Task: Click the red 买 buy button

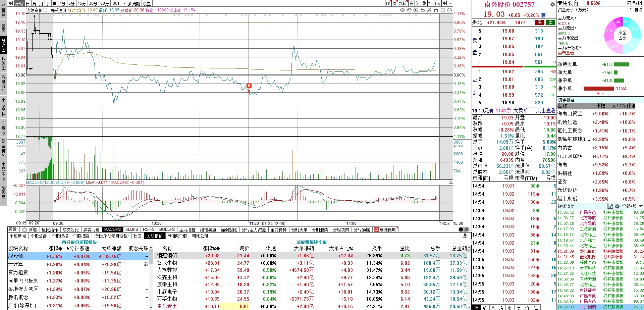Action: (540, 22)
